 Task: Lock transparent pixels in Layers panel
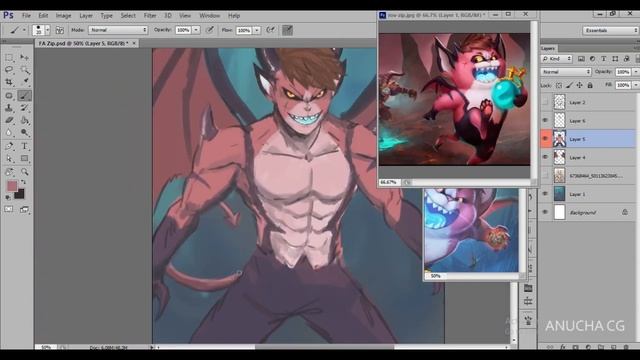pos(559,85)
